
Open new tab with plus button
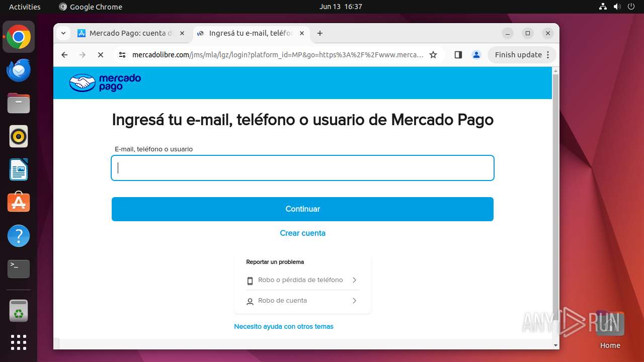pos(320,33)
